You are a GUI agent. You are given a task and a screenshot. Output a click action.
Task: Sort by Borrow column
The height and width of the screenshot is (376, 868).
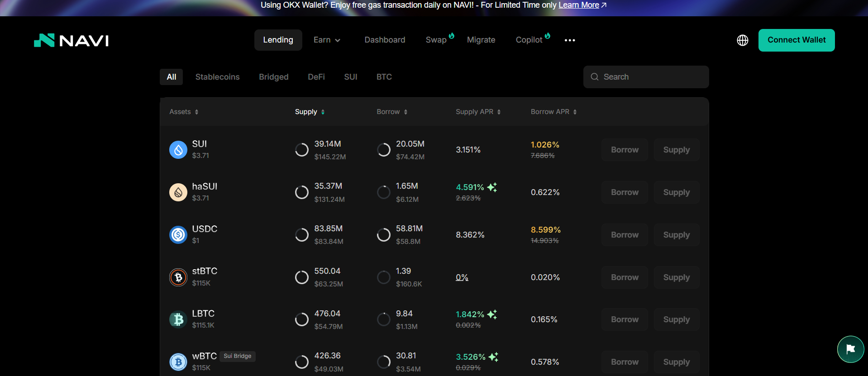[x=392, y=112]
